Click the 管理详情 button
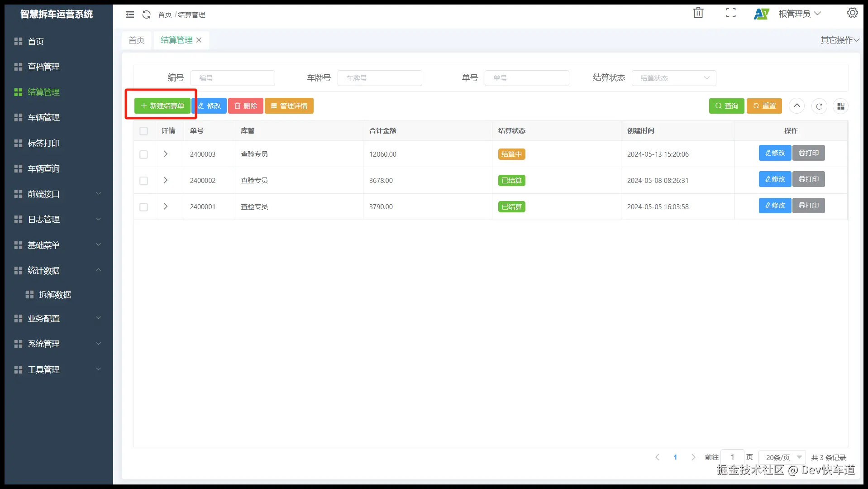Screen dimensions: 868x489 289,106
